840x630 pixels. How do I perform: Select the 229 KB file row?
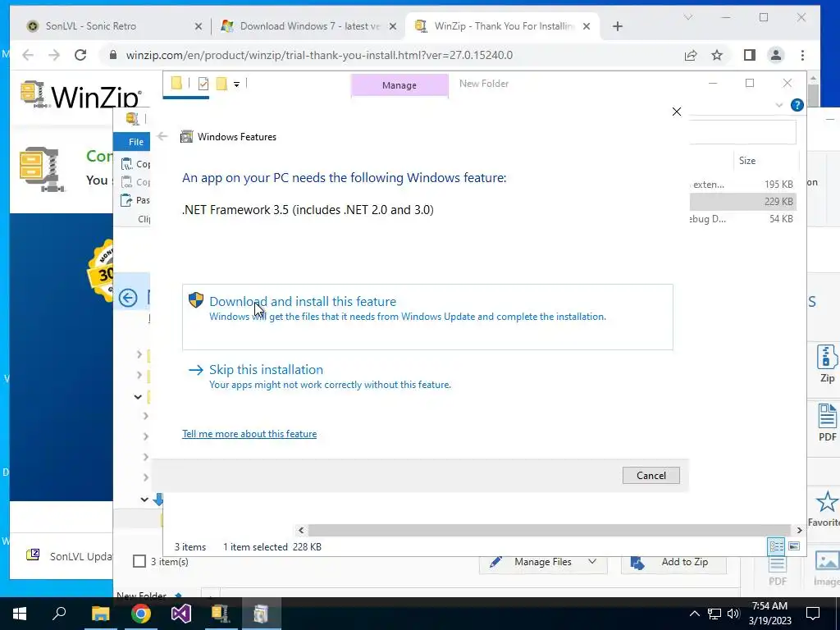742,202
